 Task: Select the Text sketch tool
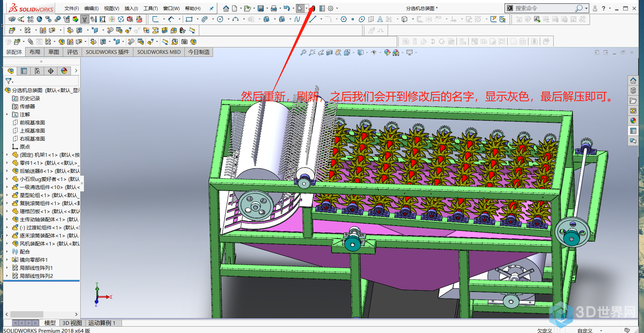pos(380,19)
